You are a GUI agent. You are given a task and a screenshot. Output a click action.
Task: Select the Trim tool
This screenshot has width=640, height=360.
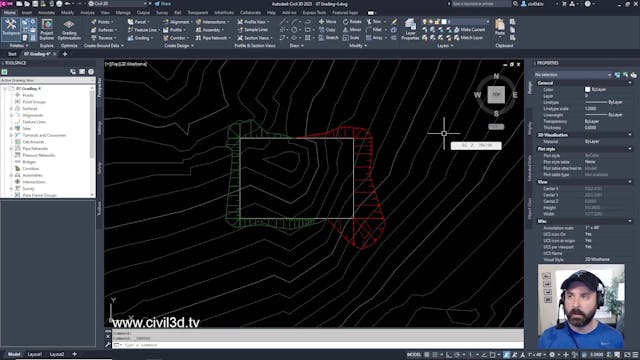374,22
